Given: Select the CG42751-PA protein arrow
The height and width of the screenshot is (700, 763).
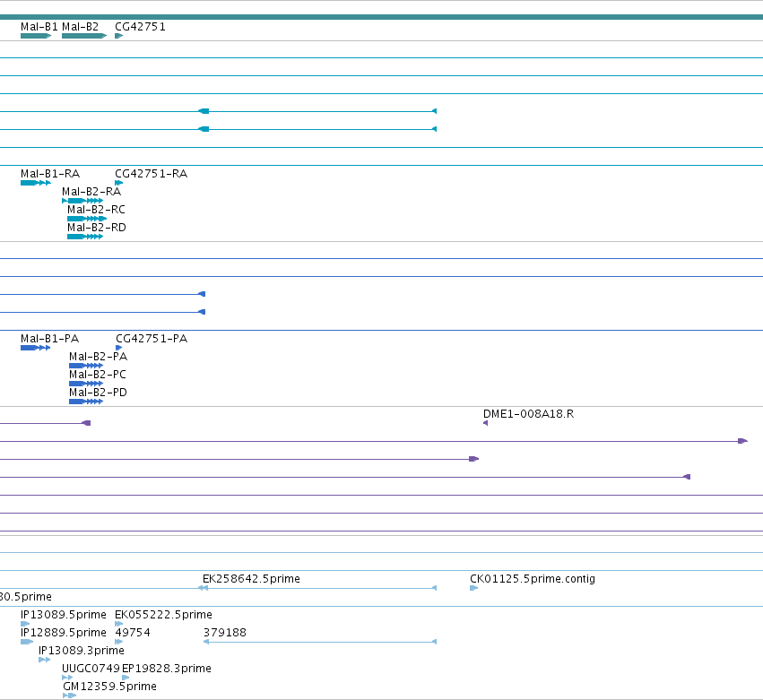Looking at the screenshot, I should (118, 348).
